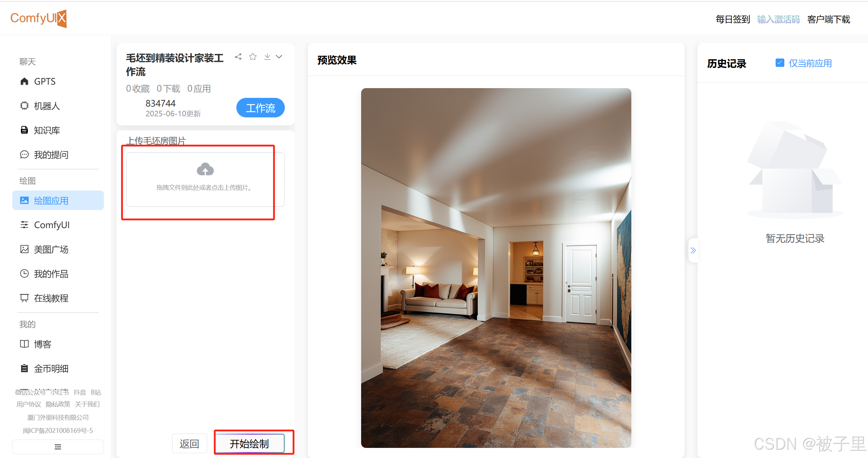The width and height of the screenshot is (868, 458).
Task: Collapse history panel with double arrow
Action: click(x=693, y=250)
